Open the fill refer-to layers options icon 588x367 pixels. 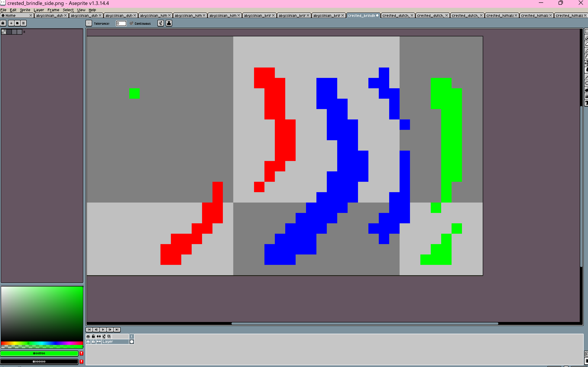point(161,23)
